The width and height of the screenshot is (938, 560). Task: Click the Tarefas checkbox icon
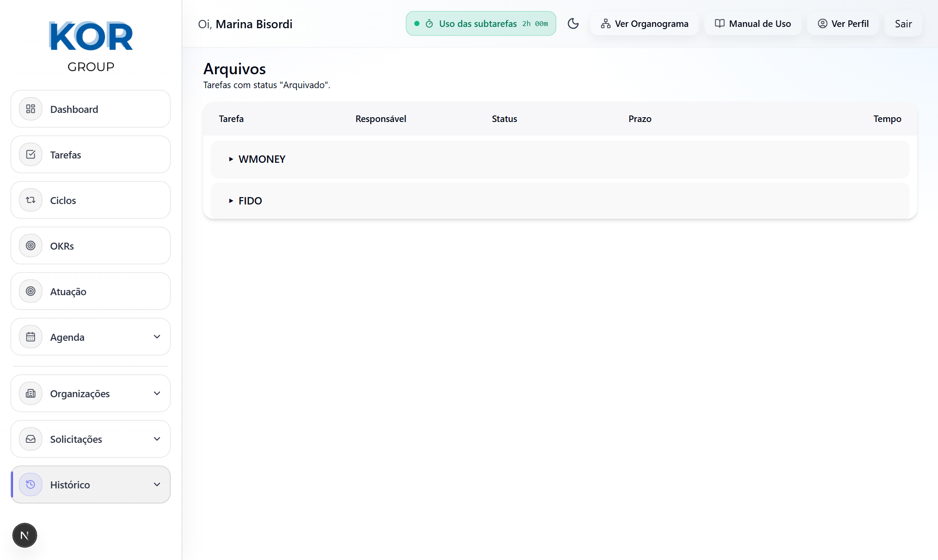(x=30, y=155)
